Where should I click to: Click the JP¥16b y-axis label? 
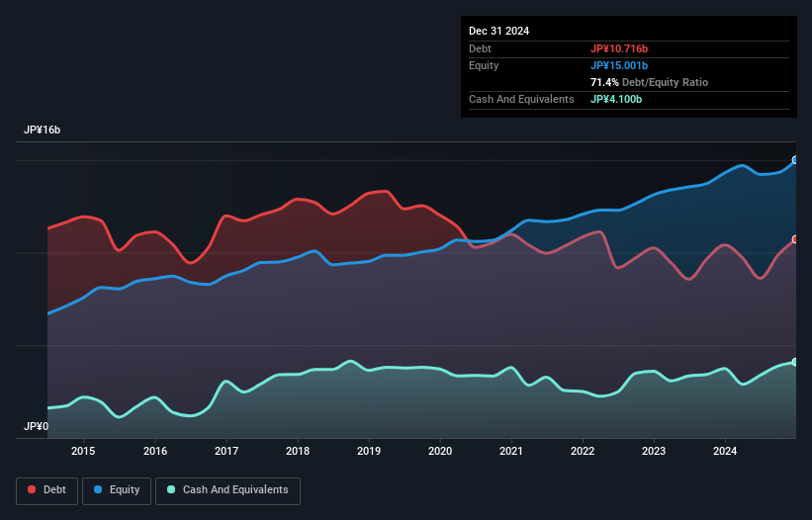tap(42, 130)
